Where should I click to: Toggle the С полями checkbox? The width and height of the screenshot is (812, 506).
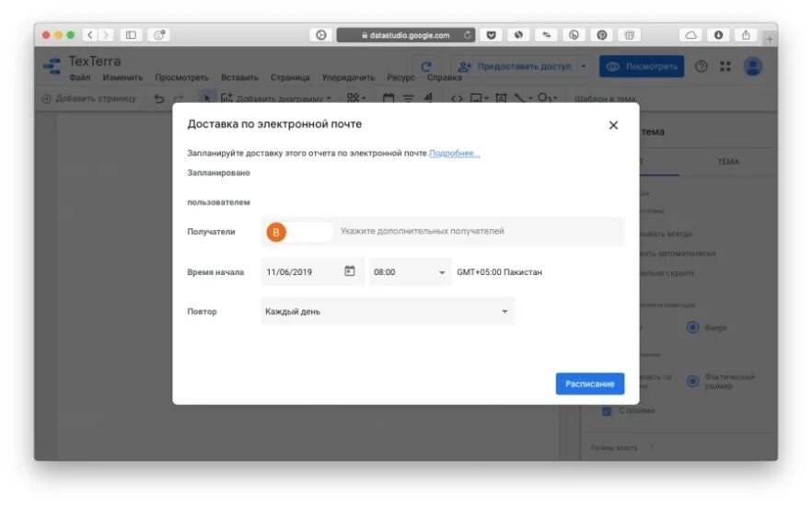(x=607, y=411)
